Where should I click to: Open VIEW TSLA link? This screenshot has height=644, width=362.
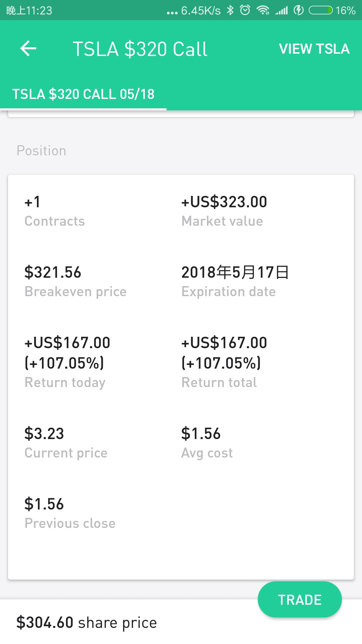pyautogui.click(x=314, y=49)
